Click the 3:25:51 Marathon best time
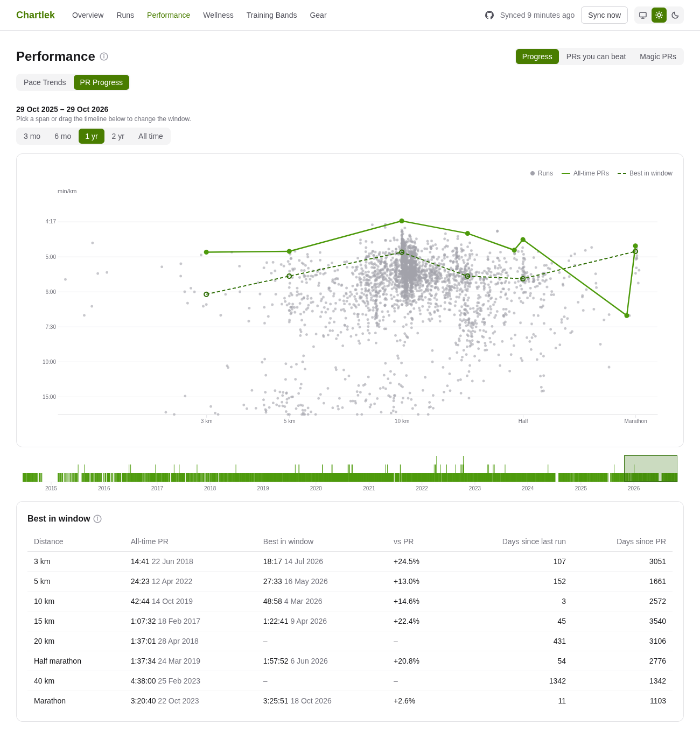 click(x=276, y=701)
